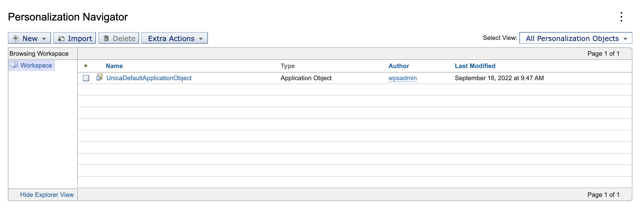Click the Browsing Workspace header text

click(x=39, y=54)
